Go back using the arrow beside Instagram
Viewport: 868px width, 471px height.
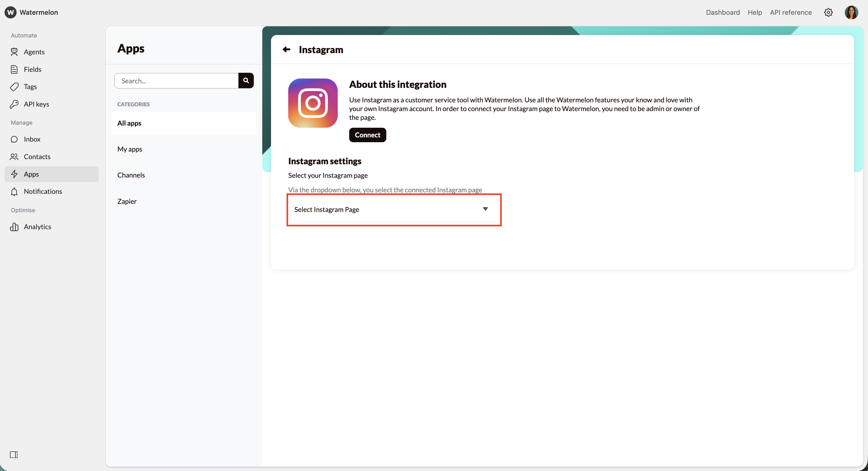point(286,50)
